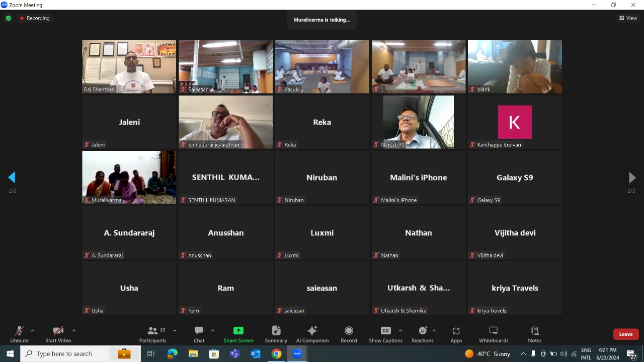The height and width of the screenshot is (362, 644).
Task: Click the Nathan participant tile
Action: 419,233
